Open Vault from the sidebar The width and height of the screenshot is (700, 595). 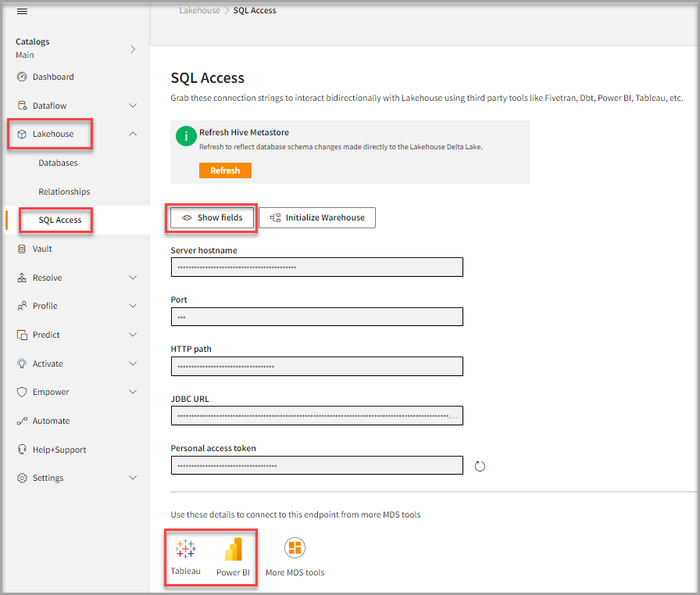coord(42,249)
